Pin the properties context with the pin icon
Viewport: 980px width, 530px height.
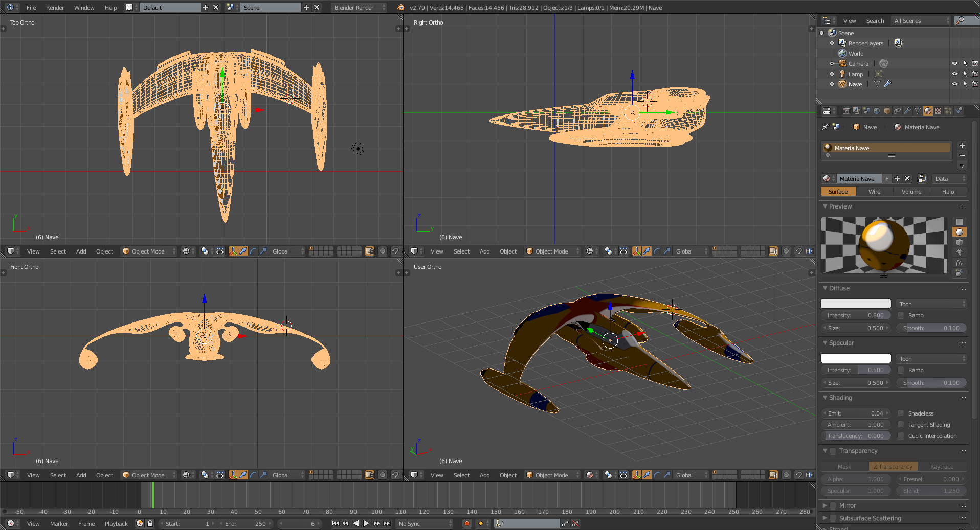pyautogui.click(x=825, y=127)
